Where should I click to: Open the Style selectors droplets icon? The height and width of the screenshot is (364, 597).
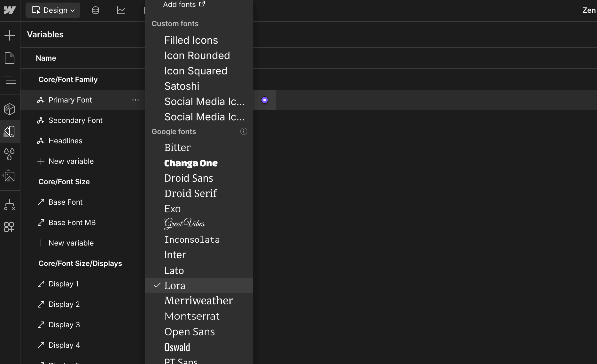click(10, 154)
